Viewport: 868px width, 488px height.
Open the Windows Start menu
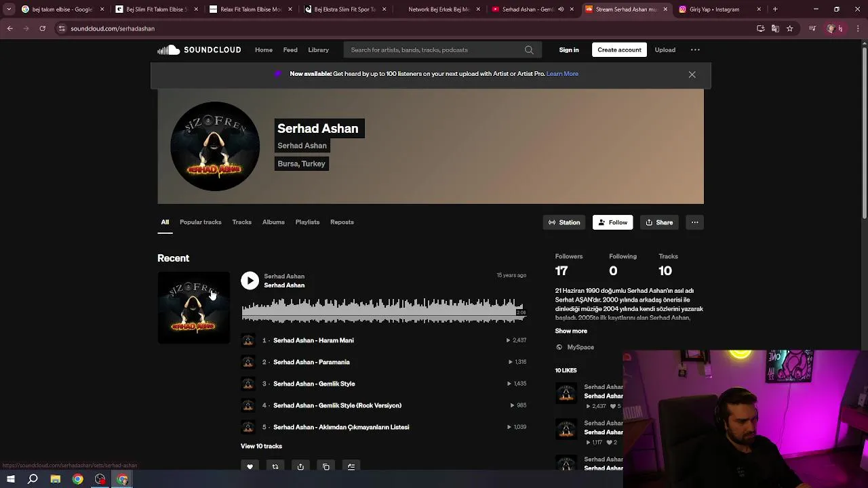click(10, 479)
